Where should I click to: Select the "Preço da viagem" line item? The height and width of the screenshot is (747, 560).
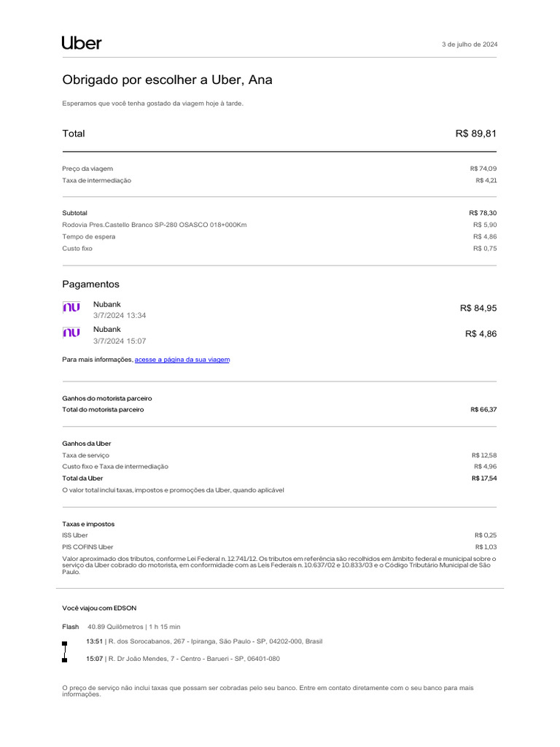[x=87, y=169]
